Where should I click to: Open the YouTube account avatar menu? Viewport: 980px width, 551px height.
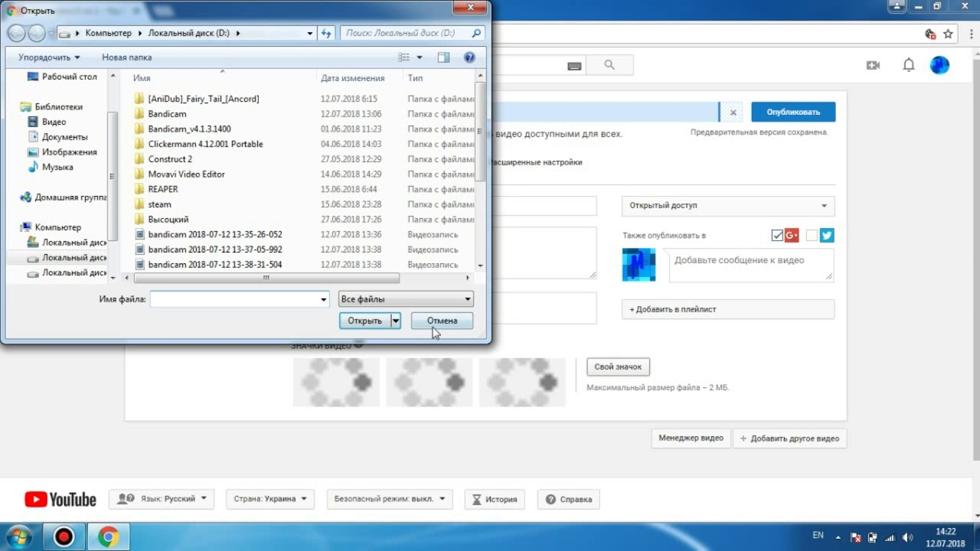point(939,65)
